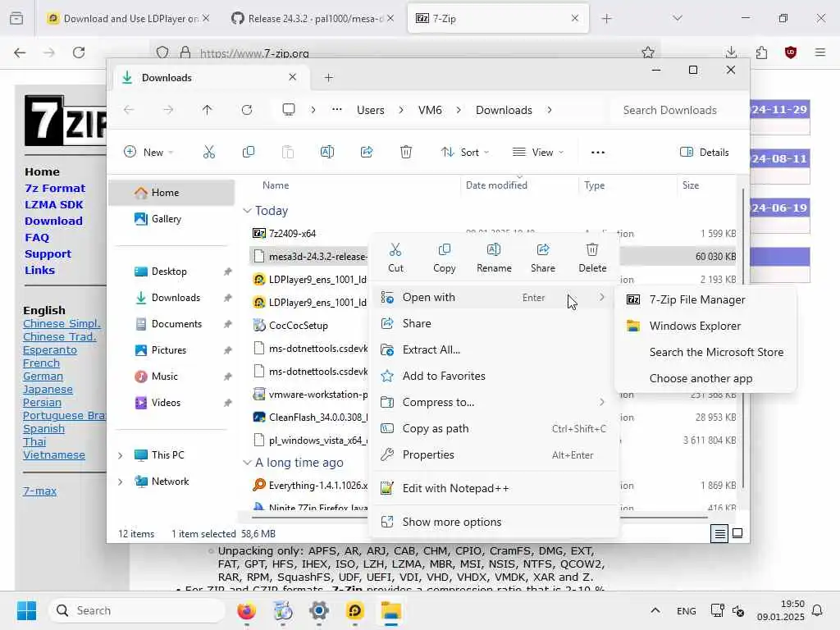Click the Share icon in Explorer toolbar
The image size is (840, 630).
tap(367, 152)
